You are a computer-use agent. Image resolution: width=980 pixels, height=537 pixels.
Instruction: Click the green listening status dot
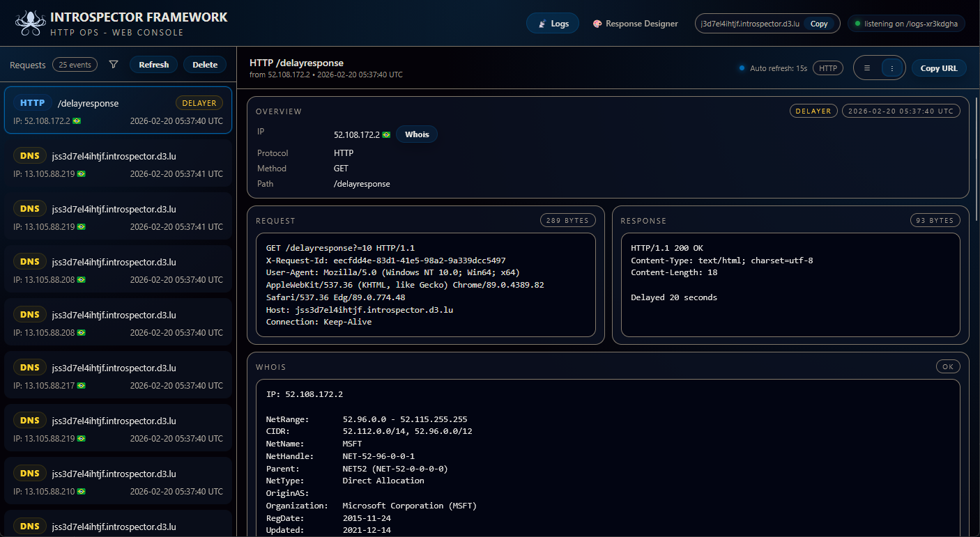(857, 24)
